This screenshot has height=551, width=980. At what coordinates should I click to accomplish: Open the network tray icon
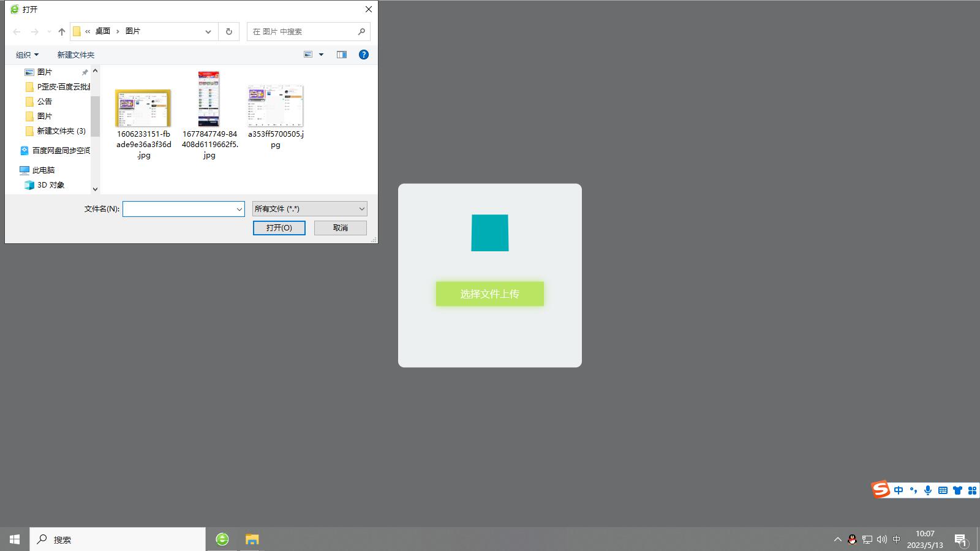point(867,539)
